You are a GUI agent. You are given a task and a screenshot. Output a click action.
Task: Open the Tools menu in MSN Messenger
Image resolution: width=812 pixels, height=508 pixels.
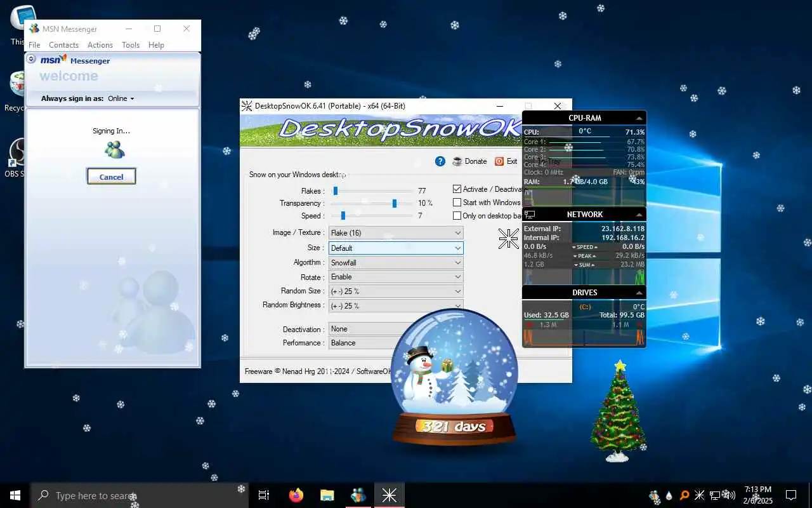click(x=131, y=45)
